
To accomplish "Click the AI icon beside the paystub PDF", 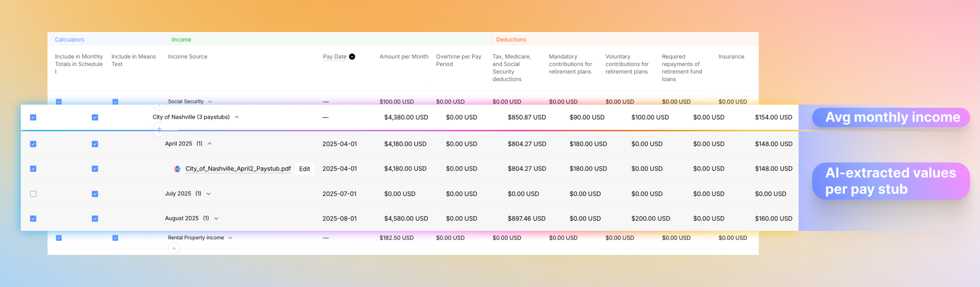I will pyautogui.click(x=177, y=169).
